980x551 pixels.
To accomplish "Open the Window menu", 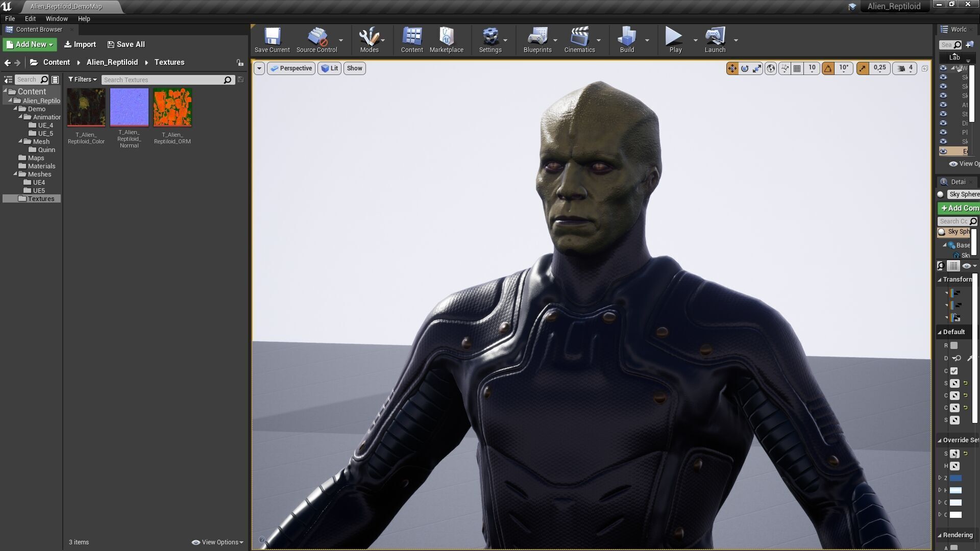I will (x=57, y=18).
